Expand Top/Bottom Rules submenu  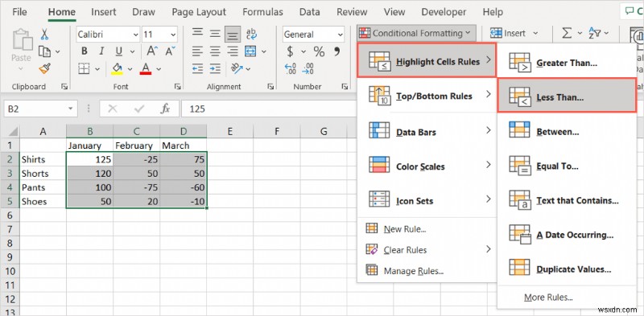pyautogui.click(x=427, y=96)
